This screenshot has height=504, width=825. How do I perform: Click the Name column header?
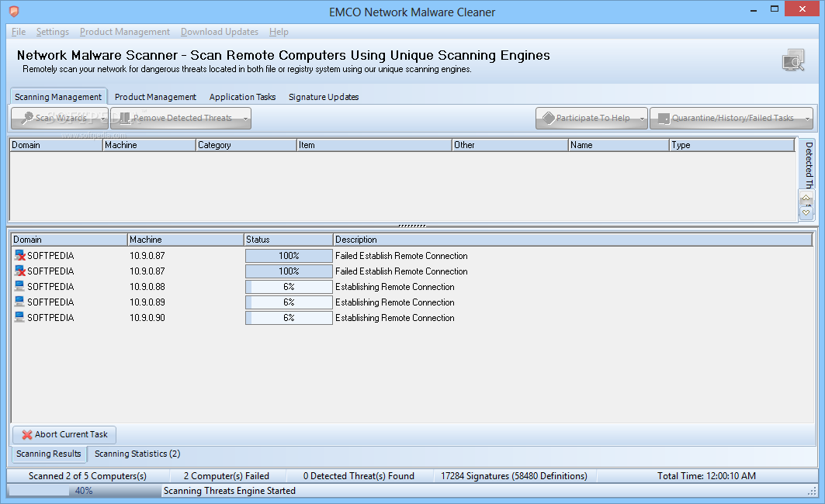(619, 145)
